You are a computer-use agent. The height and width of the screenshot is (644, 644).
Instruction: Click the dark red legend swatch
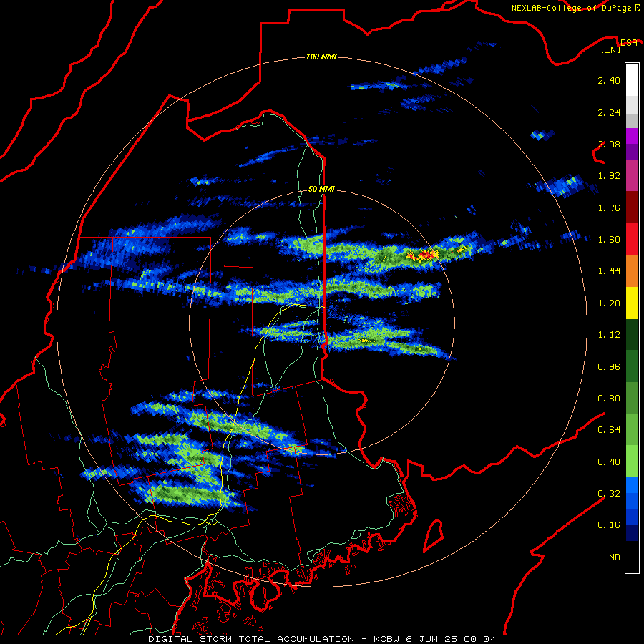coord(632,208)
